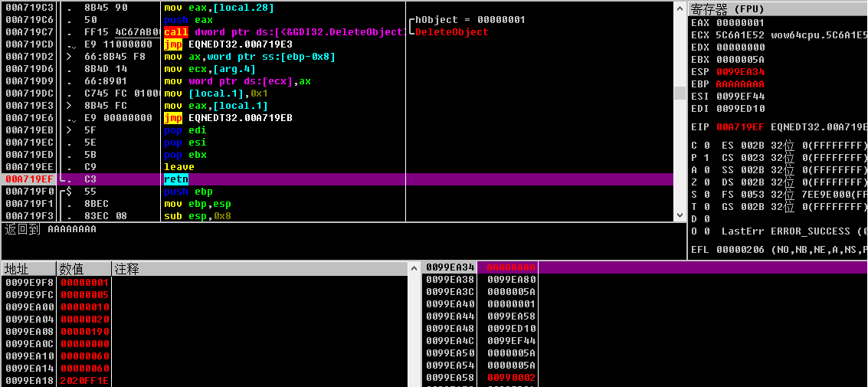Click the disassembly scrollbar up arrow
This screenshot has width=868, height=387.
(x=680, y=7)
